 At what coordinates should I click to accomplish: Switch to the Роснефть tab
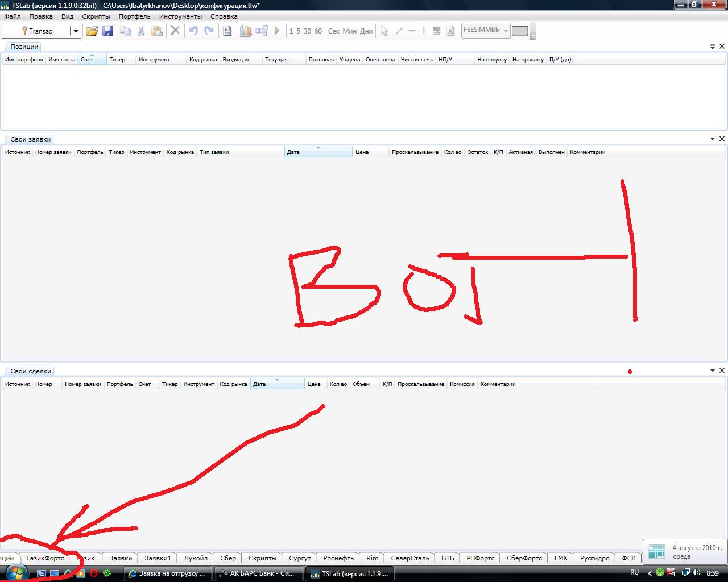click(338, 558)
